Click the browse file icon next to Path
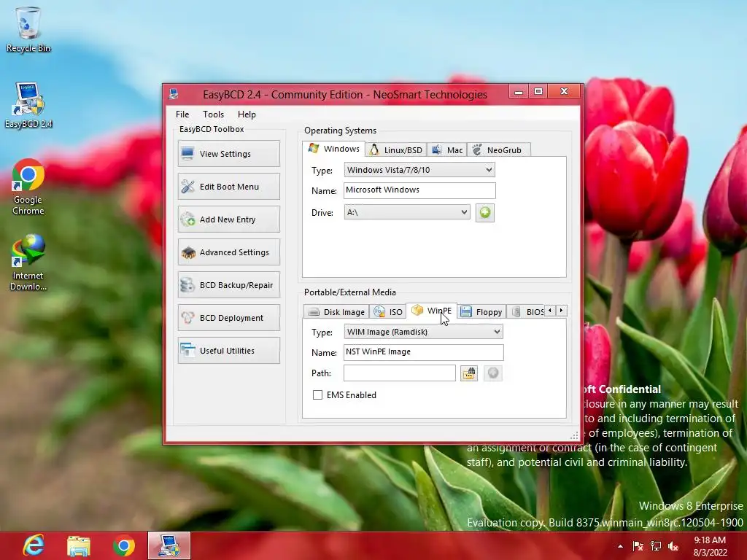Image resolution: width=747 pixels, height=560 pixels. point(469,373)
